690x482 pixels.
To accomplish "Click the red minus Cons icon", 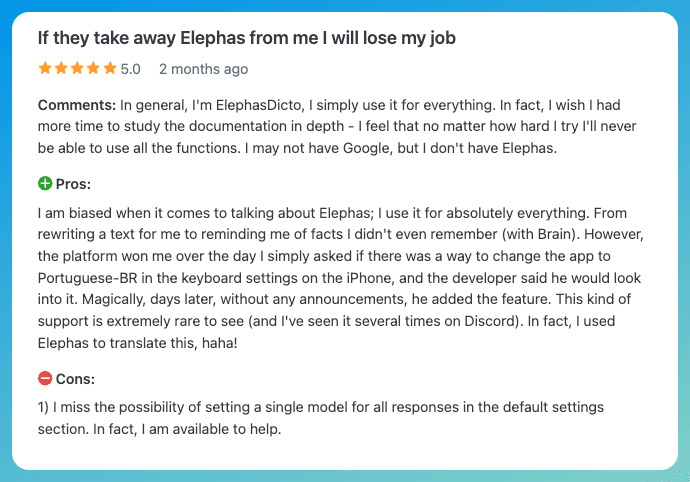I will [45, 378].
